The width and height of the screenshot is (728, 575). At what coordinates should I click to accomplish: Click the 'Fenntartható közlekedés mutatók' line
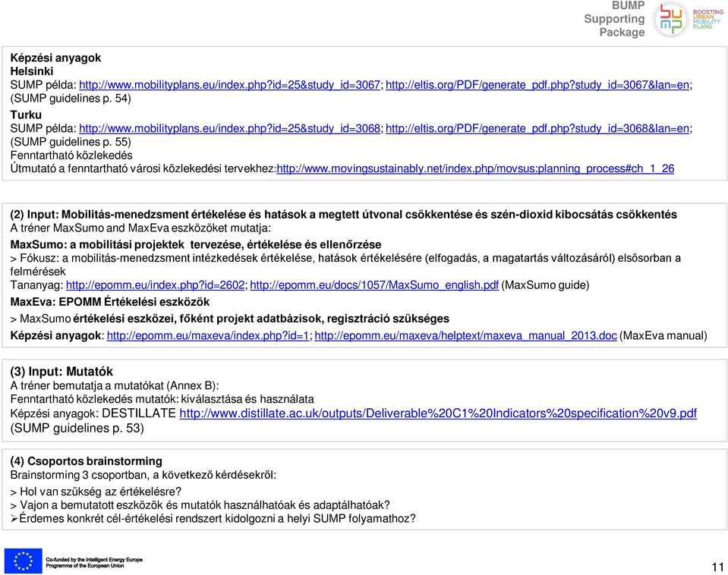162,399
